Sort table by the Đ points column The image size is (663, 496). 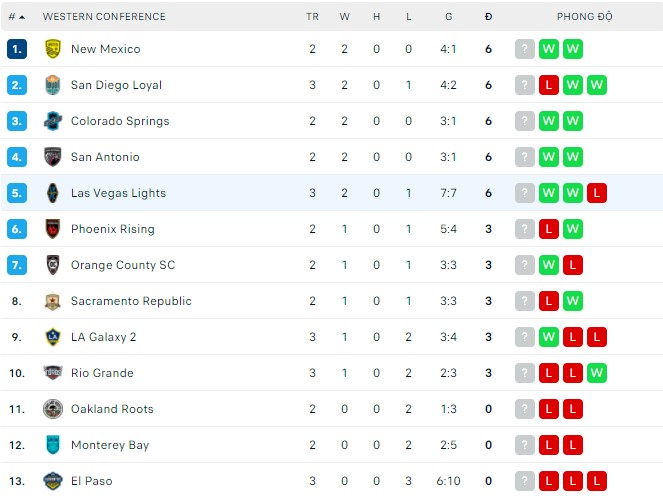pyautogui.click(x=488, y=17)
